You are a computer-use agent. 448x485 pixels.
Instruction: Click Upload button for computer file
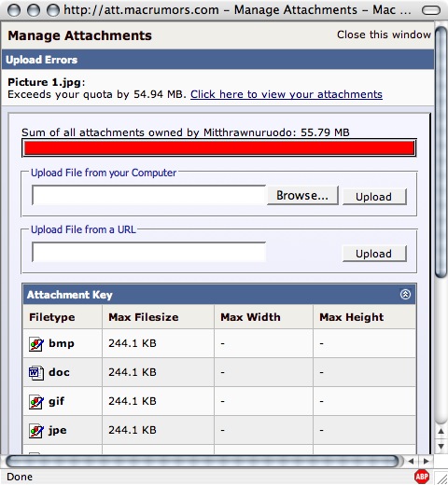pyautogui.click(x=374, y=197)
